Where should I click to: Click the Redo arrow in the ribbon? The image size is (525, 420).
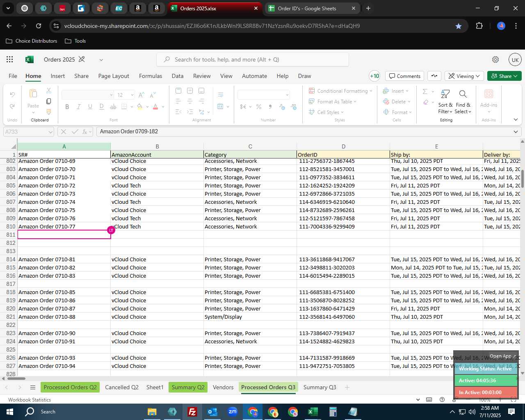point(12,106)
